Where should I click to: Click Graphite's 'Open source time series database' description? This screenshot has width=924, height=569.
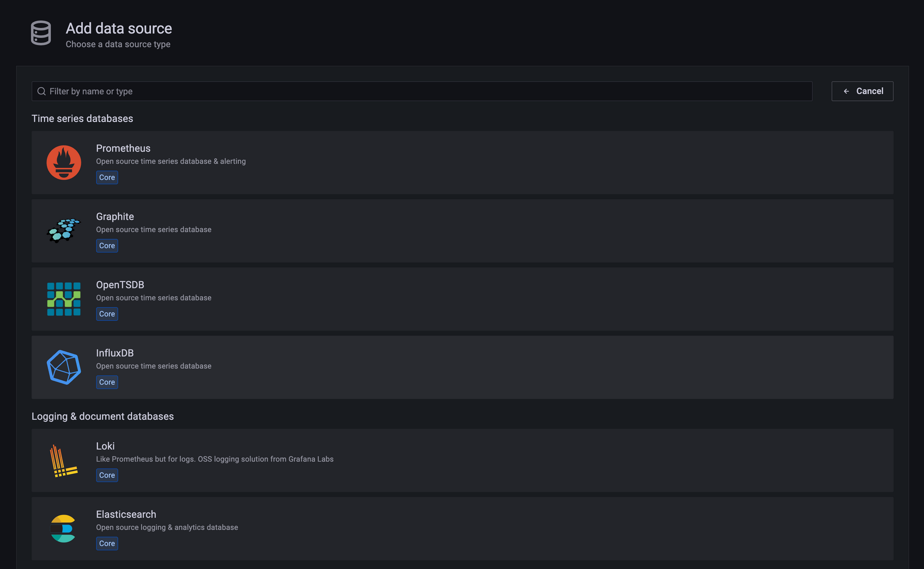tap(154, 230)
